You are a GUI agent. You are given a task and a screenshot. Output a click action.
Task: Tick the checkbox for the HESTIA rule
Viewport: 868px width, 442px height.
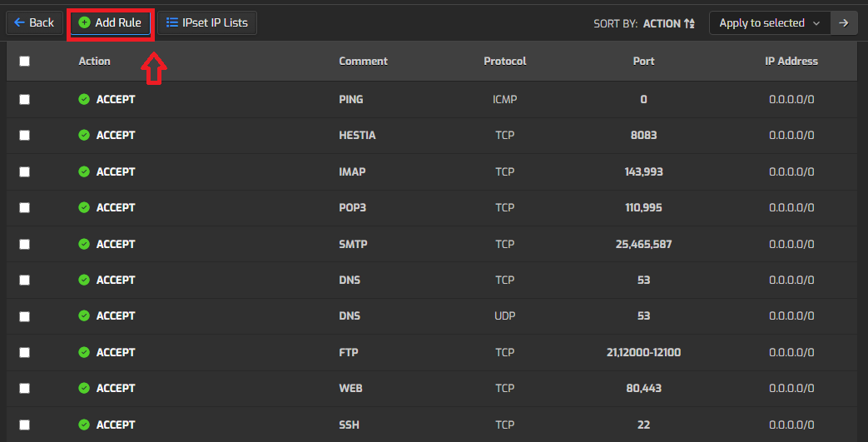pyautogui.click(x=24, y=135)
